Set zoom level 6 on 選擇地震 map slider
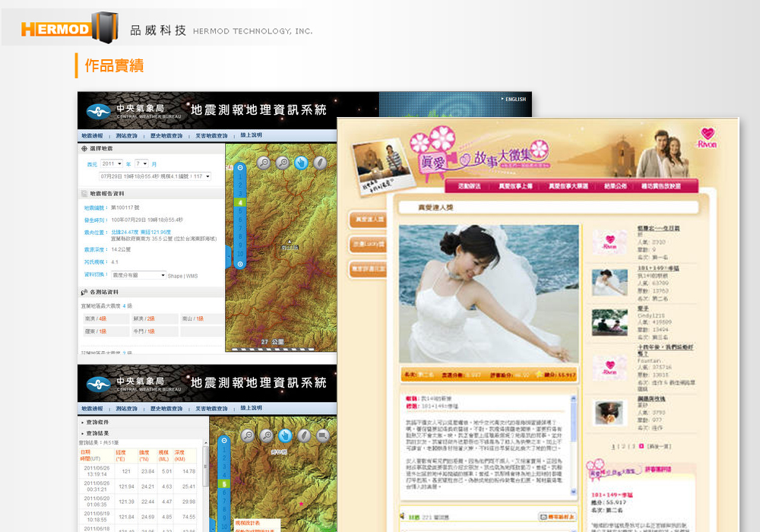This screenshot has height=532, width=760. (241, 220)
